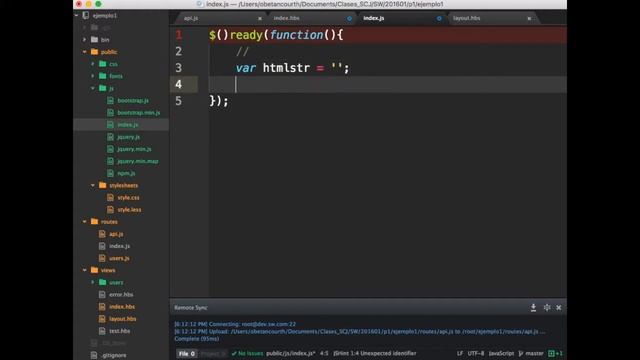The image size is (640, 360).
Task: Open style.css file
Action: (128, 198)
